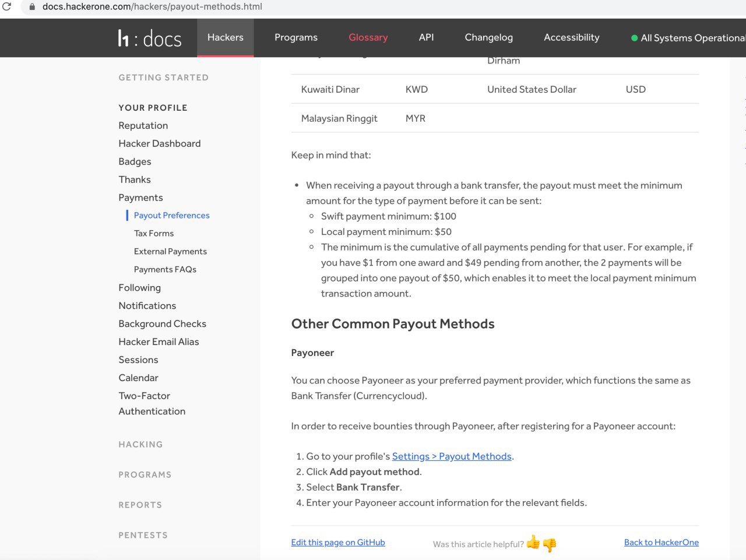Open Tax Forms in sidebar
The height and width of the screenshot is (560, 746).
pos(154,233)
